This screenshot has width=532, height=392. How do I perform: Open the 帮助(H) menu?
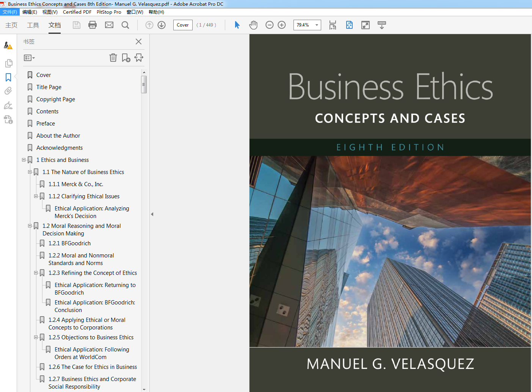(x=156, y=12)
